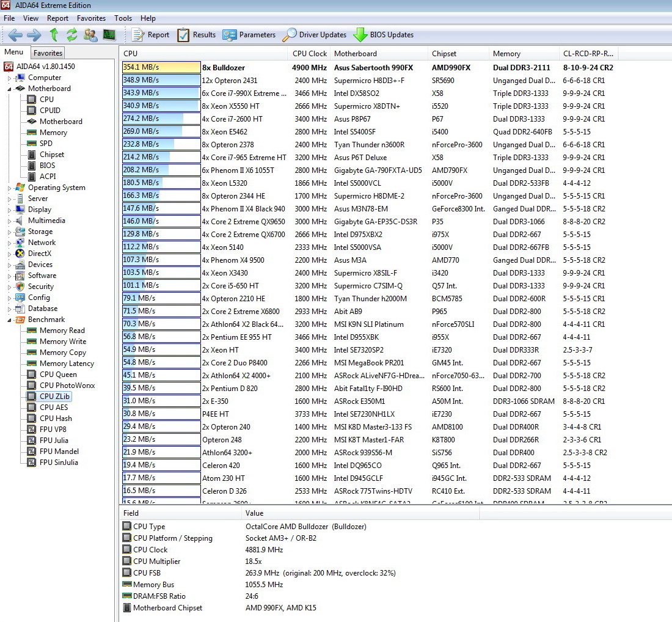
Task: Select the BIOS tree item
Action: coord(47,166)
